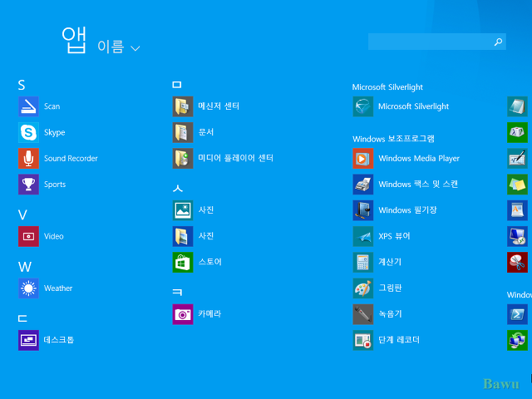Open the Scan app icon
The height and width of the screenshot is (399, 532).
28,106
